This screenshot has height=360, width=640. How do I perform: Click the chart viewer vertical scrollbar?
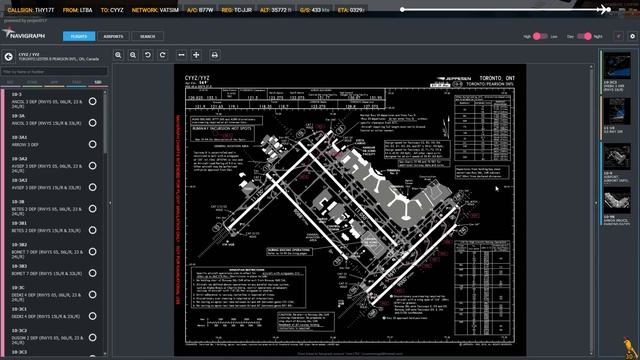[x=591, y=210]
